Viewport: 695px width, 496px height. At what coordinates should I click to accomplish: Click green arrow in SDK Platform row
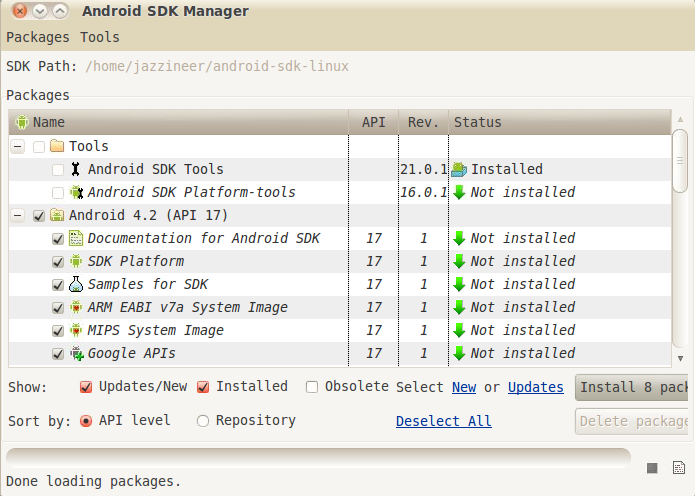459,262
